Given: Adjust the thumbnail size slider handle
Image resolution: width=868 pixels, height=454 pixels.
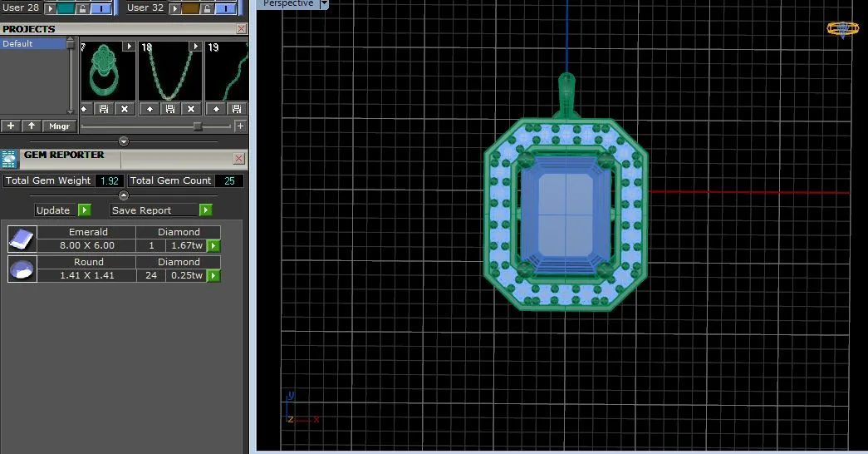Looking at the screenshot, I should [x=197, y=126].
